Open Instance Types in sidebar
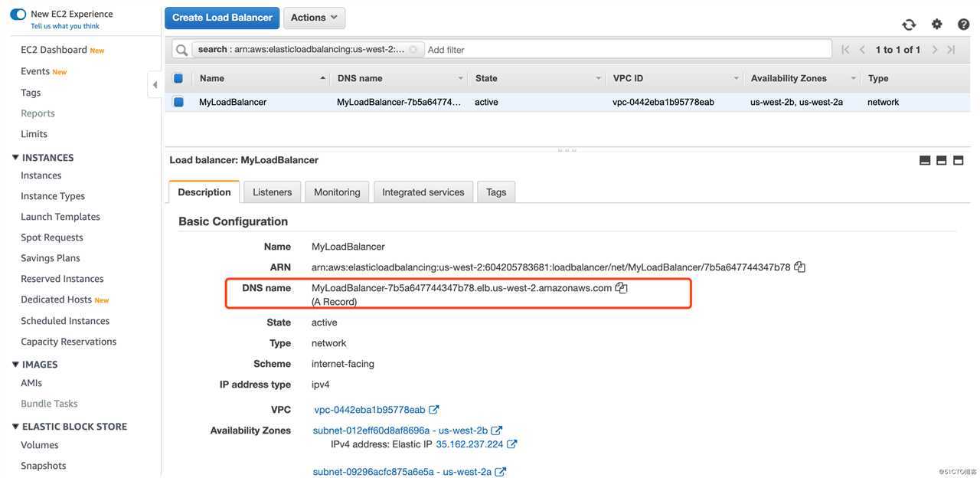The width and height of the screenshot is (980, 478). pyautogui.click(x=53, y=196)
